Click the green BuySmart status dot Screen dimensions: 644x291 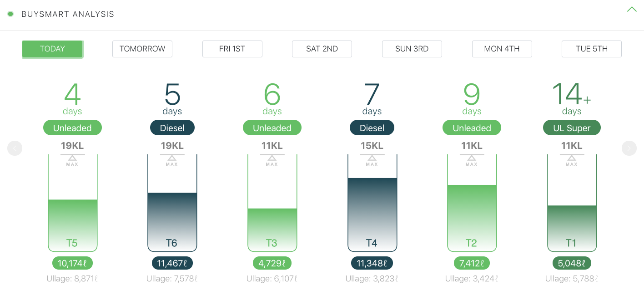pos(10,14)
